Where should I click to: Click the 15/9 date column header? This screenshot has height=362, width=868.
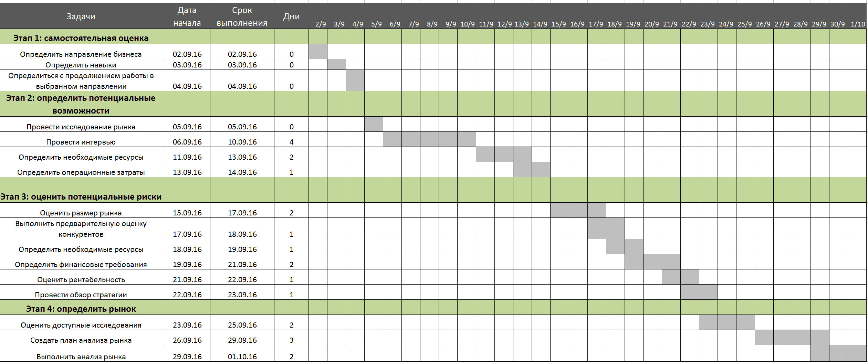[x=558, y=24]
